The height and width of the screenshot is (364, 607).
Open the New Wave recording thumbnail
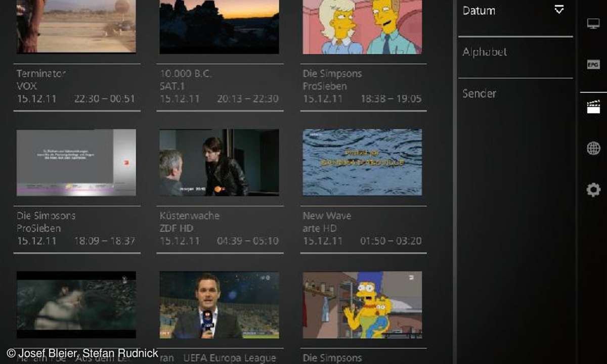[x=362, y=162]
